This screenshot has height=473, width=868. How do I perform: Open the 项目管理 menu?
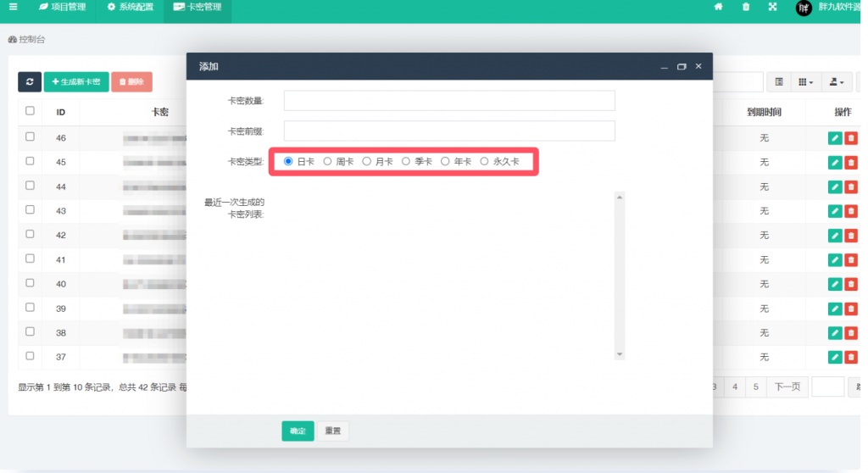tap(62, 7)
